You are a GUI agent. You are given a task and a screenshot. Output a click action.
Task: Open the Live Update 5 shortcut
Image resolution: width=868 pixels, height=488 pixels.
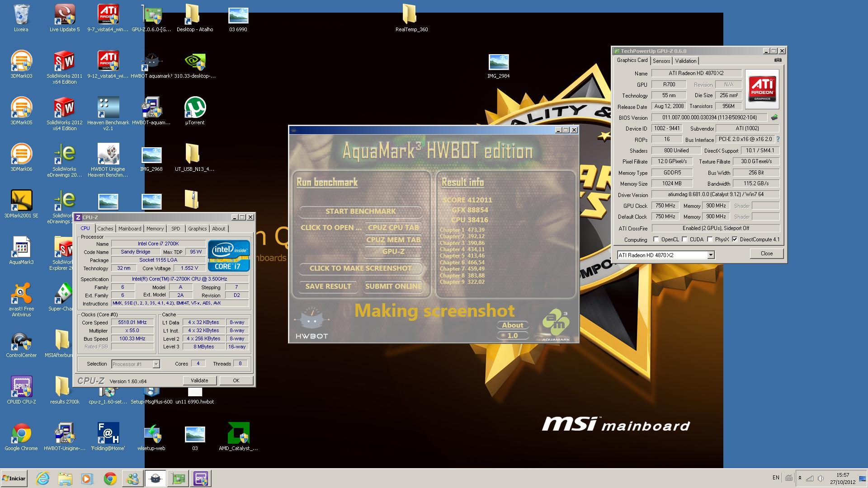point(65,18)
